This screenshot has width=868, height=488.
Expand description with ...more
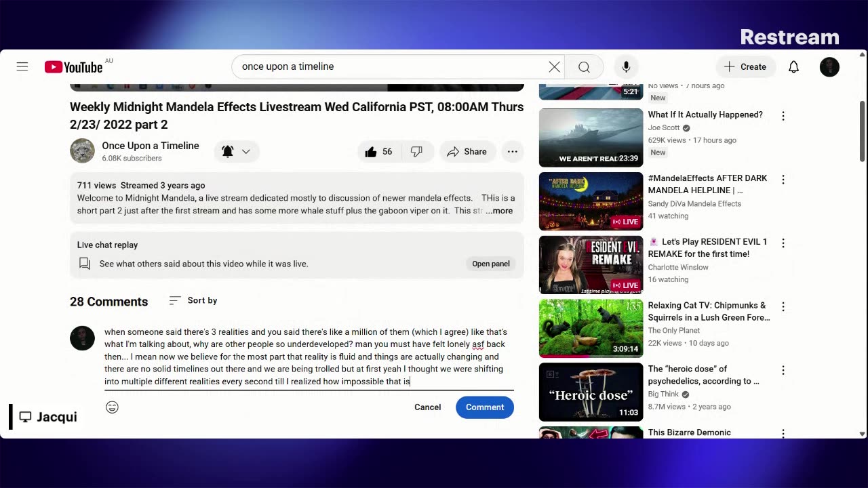[x=499, y=211]
